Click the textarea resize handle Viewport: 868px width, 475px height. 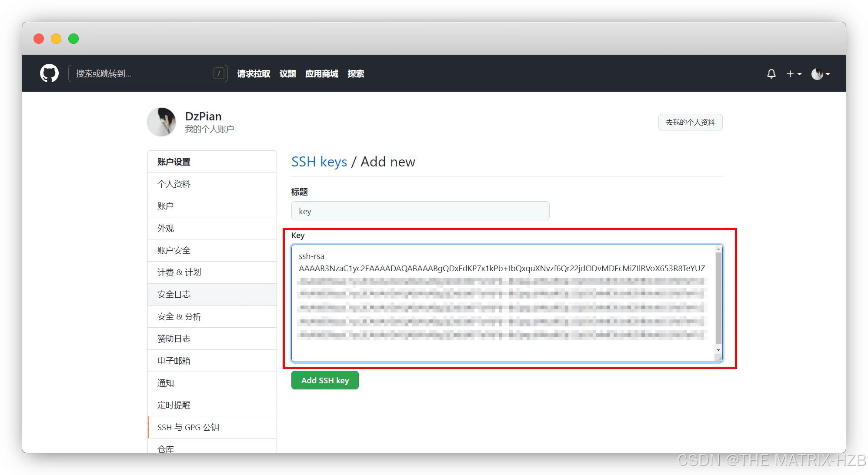pos(719,359)
